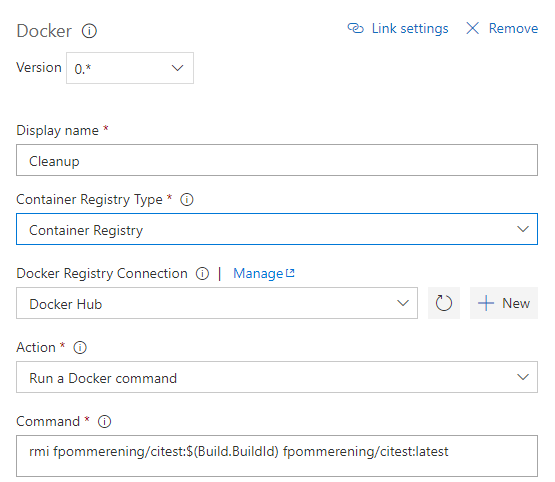The width and height of the screenshot is (555, 482).
Task: Click the Display name field containing Cleanup
Action: point(277,160)
